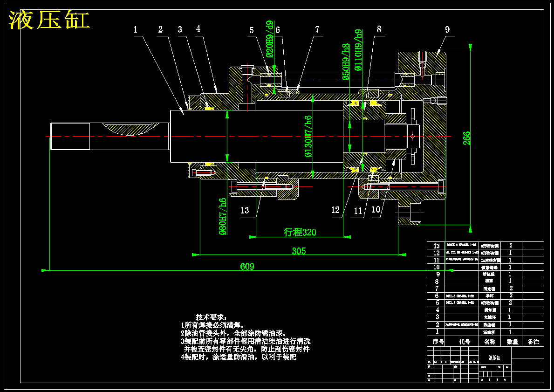Select balloon number 11 below the cylinder
The width and height of the screenshot is (554, 392).
[x=358, y=211]
